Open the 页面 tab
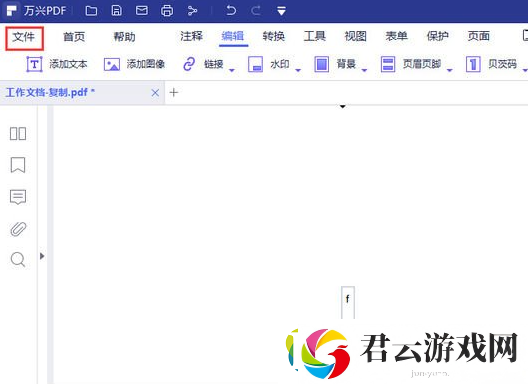This screenshot has height=384, width=528. pyautogui.click(x=478, y=36)
